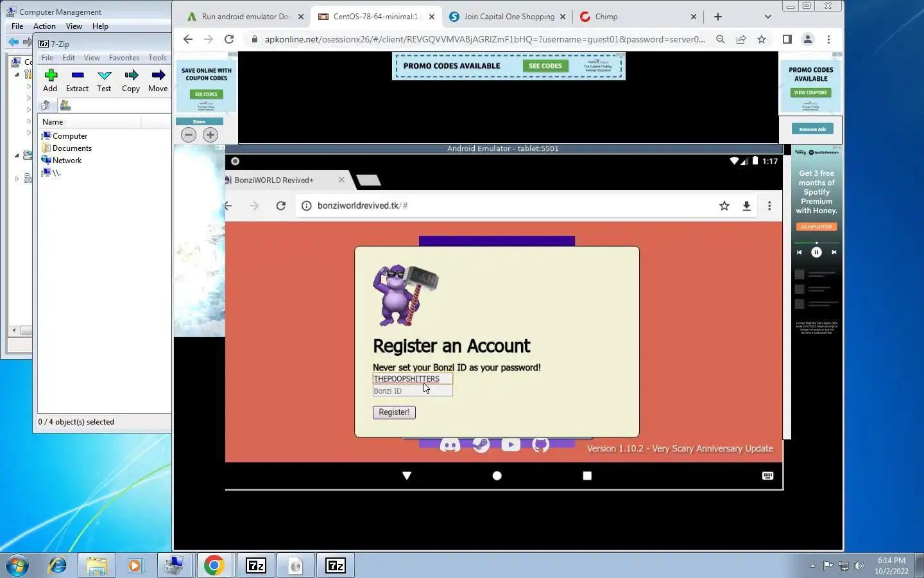Bookmark page with Chrome star icon
924x578 pixels.
[x=762, y=39]
